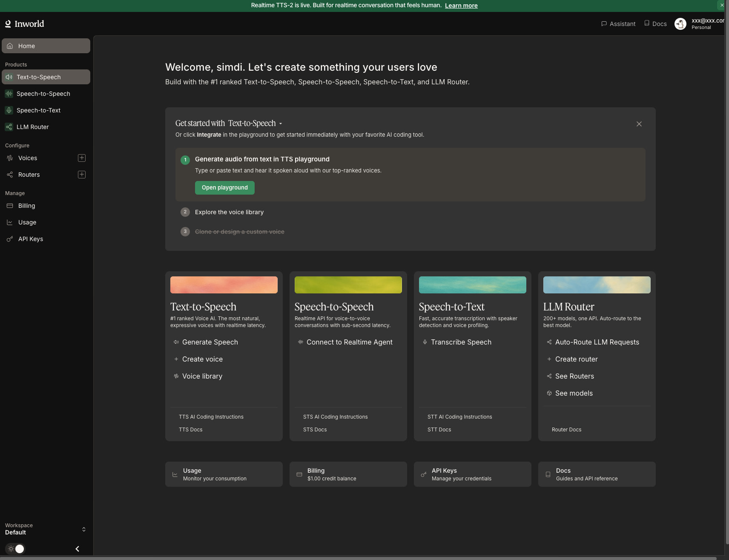Open the STT Docs link

click(439, 430)
